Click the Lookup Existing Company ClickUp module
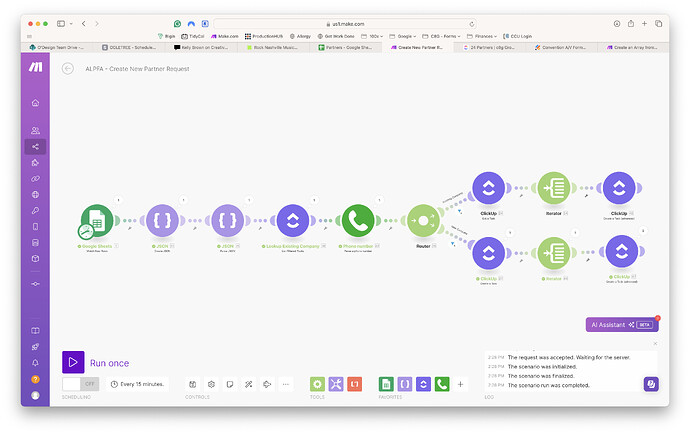Screen dimensions: 690x434 293,220
